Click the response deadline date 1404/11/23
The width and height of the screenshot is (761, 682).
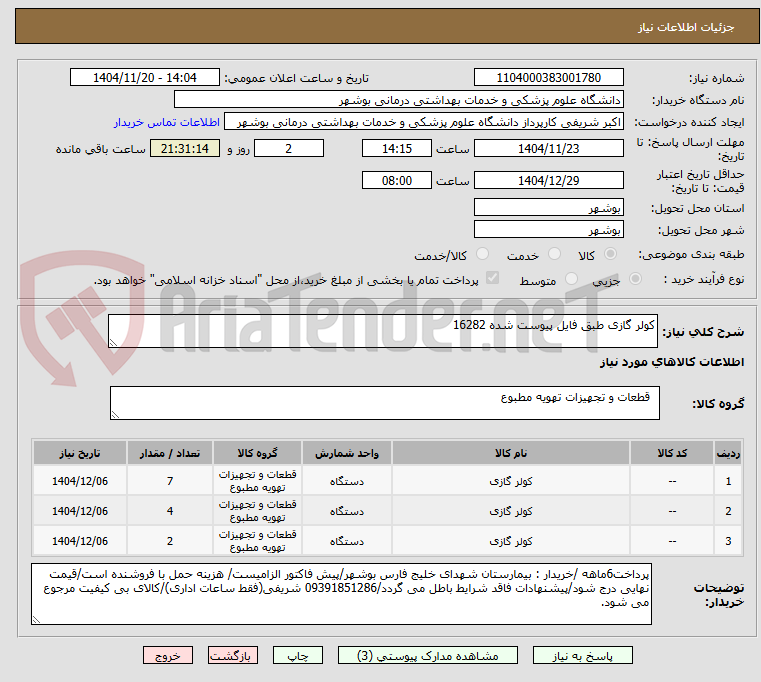pos(548,149)
